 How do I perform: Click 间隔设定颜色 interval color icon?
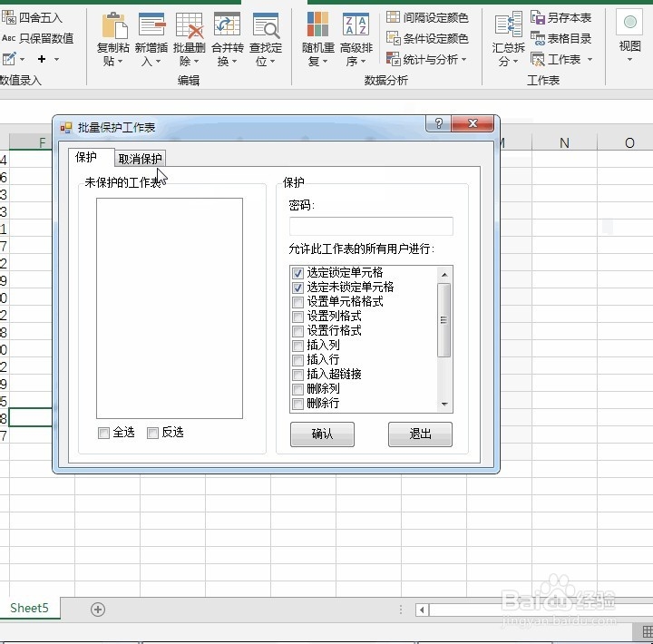tap(393, 17)
